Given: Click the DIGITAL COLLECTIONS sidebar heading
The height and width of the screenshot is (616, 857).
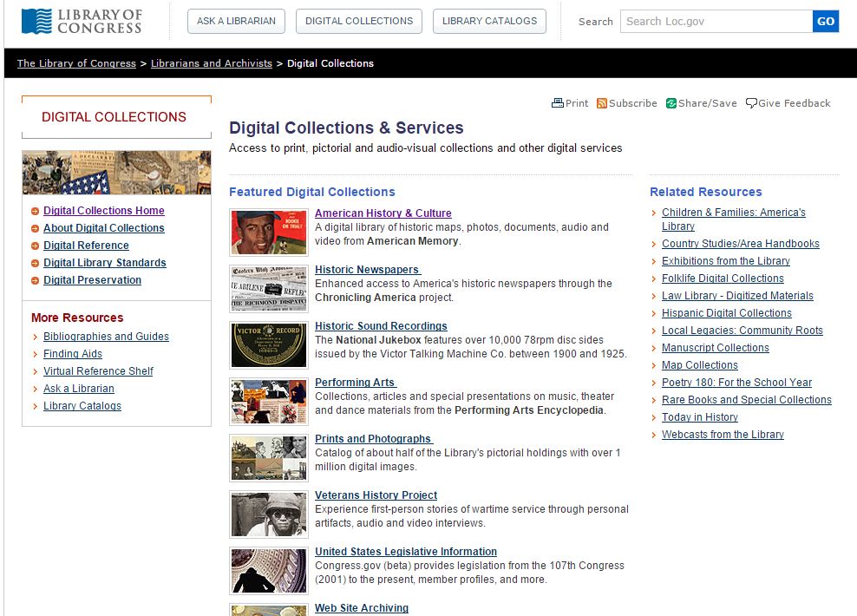Looking at the screenshot, I should (114, 117).
